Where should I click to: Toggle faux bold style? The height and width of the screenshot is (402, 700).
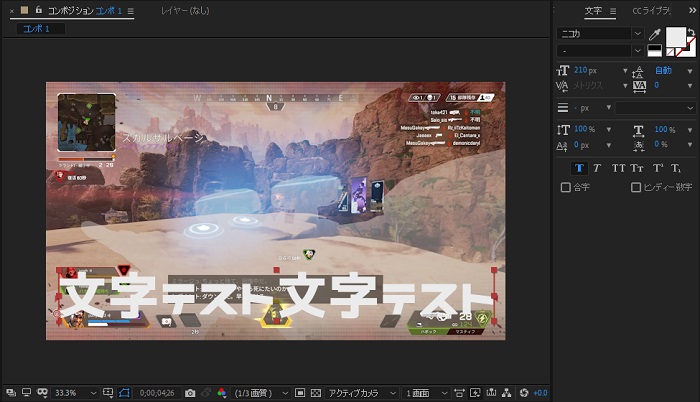[x=579, y=168]
